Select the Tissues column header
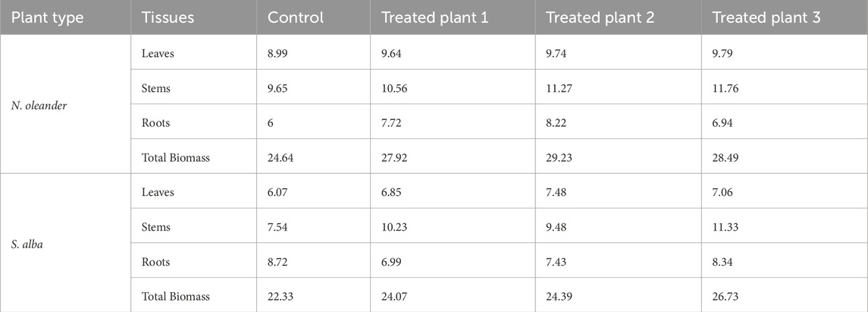The width and height of the screenshot is (868, 312). (165, 17)
